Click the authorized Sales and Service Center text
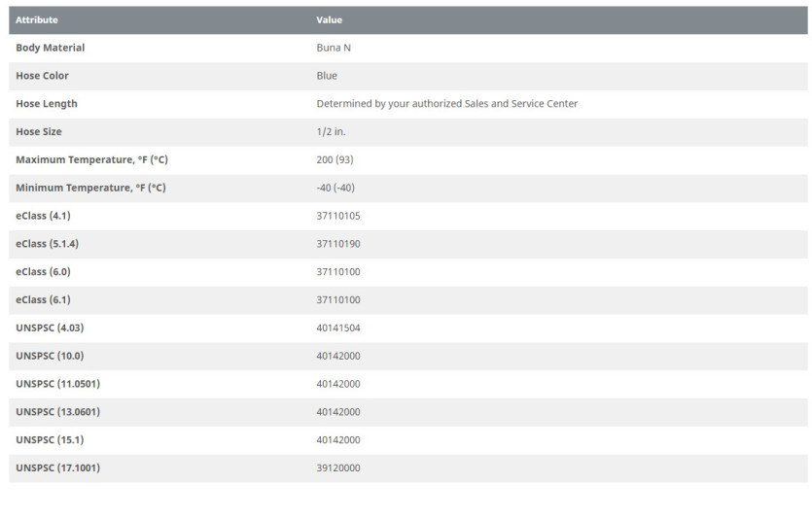Viewport: 812px width, 519px height. (495, 103)
